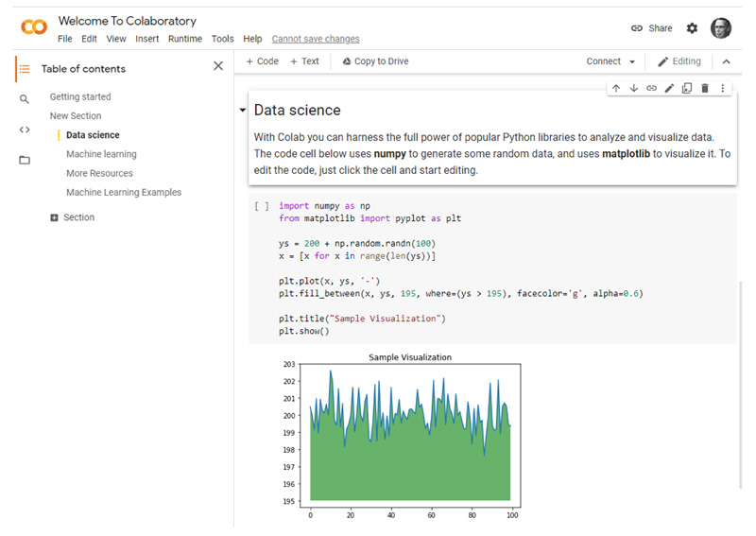Open settings gear icon
756x536 pixels.
[x=692, y=28]
